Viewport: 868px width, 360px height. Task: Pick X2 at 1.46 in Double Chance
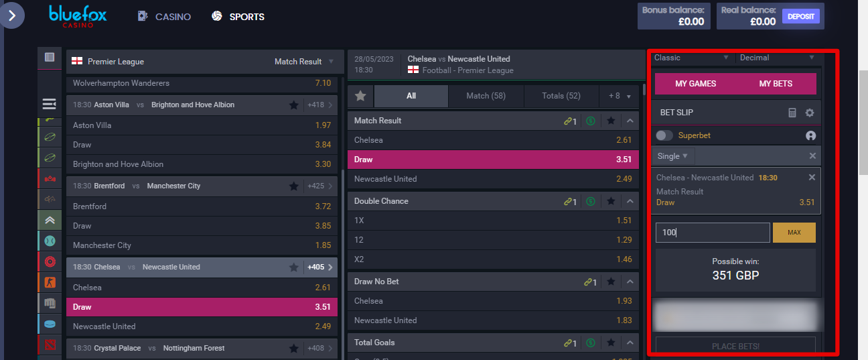[x=493, y=259]
